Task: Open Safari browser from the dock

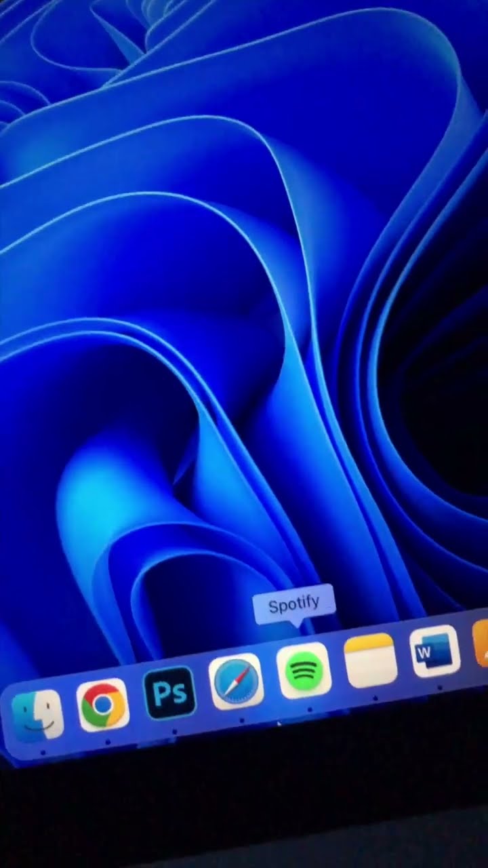Action: coord(236,682)
